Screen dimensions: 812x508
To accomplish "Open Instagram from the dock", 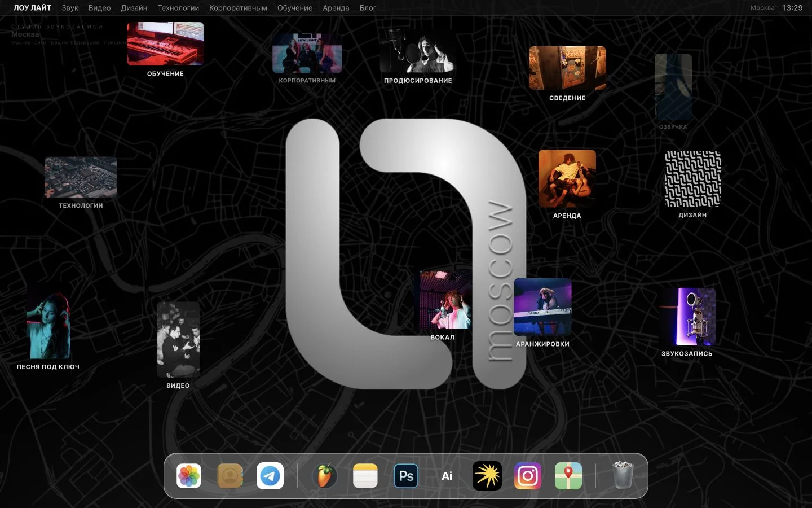I will pyautogui.click(x=528, y=476).
